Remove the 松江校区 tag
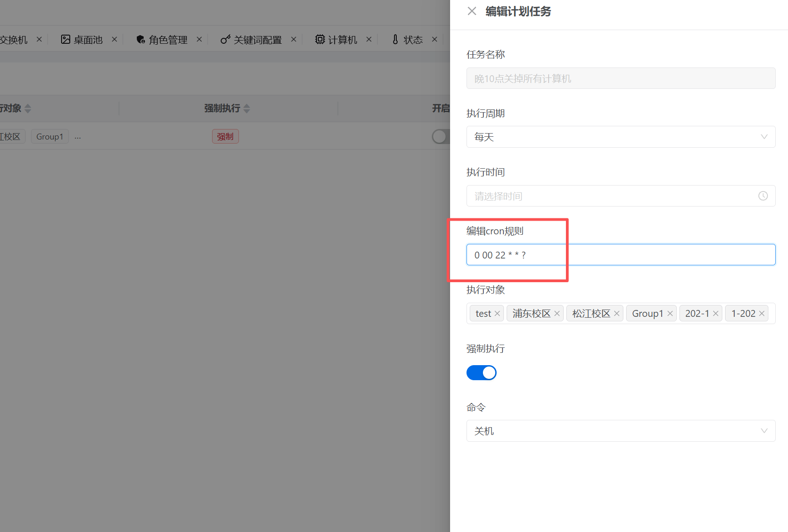This screenshot has width=788, height=532. point(617,314)
